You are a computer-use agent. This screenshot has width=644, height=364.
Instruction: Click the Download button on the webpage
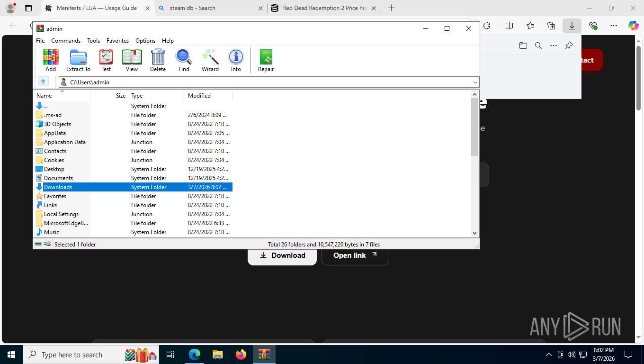tap(282, 255)
